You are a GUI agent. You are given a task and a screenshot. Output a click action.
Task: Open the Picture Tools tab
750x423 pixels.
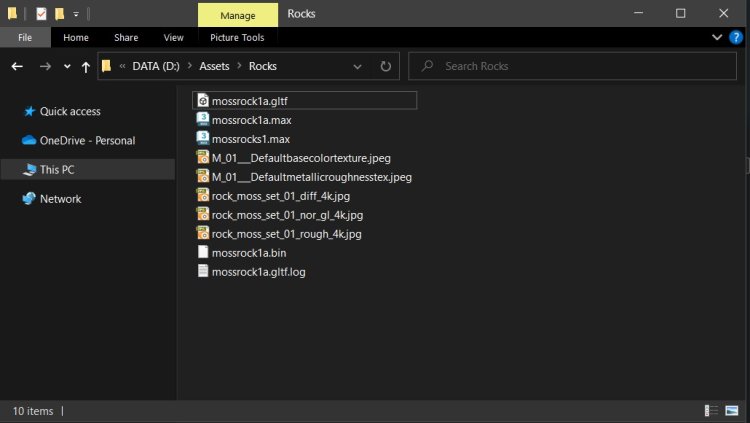pyautogui.click(x=237, y=37)
